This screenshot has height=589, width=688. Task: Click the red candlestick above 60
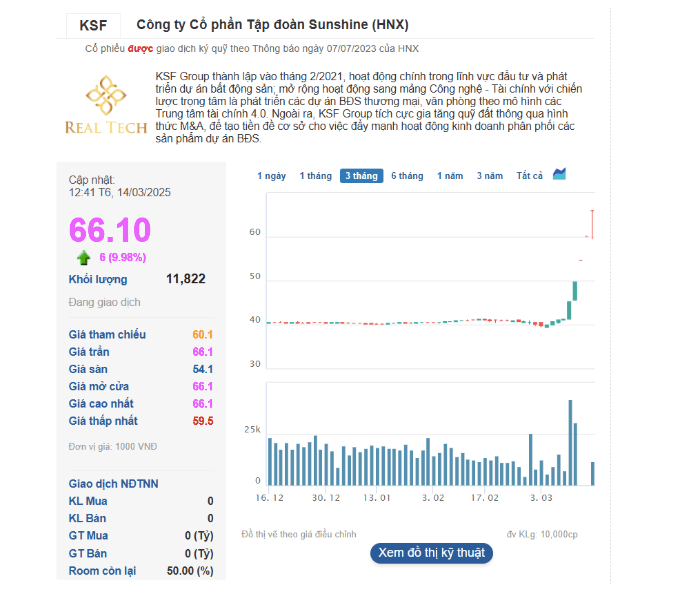point(592,224)
